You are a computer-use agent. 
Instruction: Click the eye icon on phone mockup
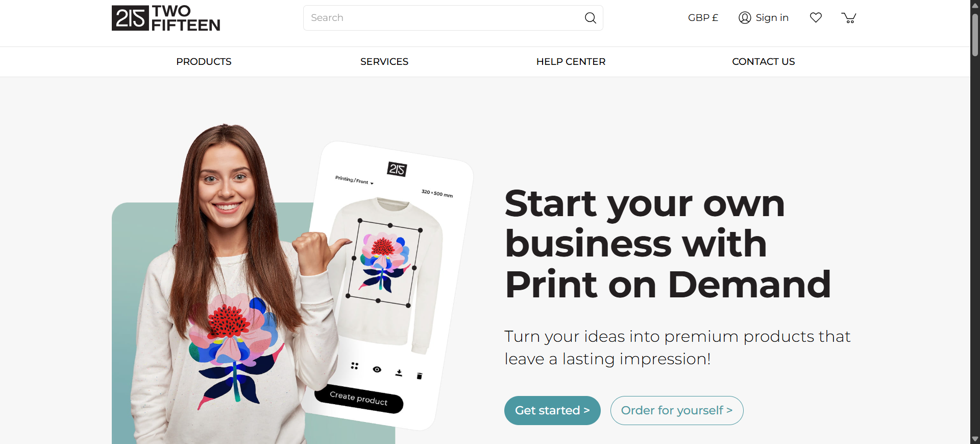(377, 369)
